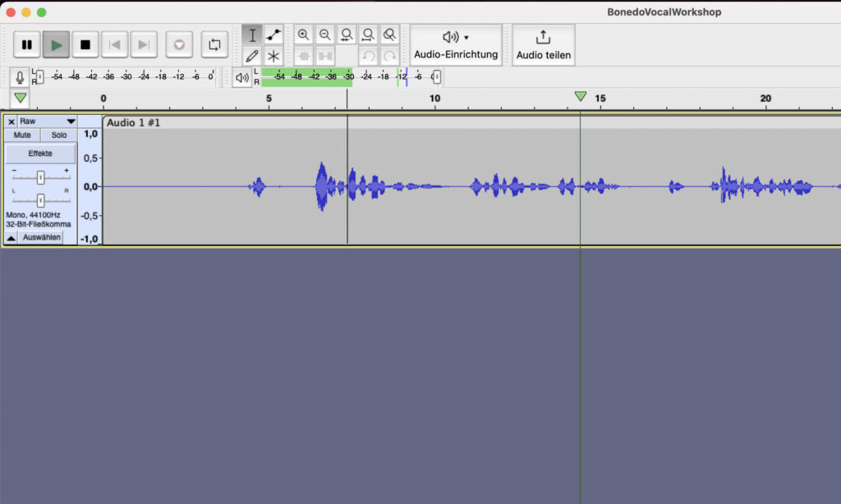
Task: Click the timeline options green triangle
Action: [21, 99]
